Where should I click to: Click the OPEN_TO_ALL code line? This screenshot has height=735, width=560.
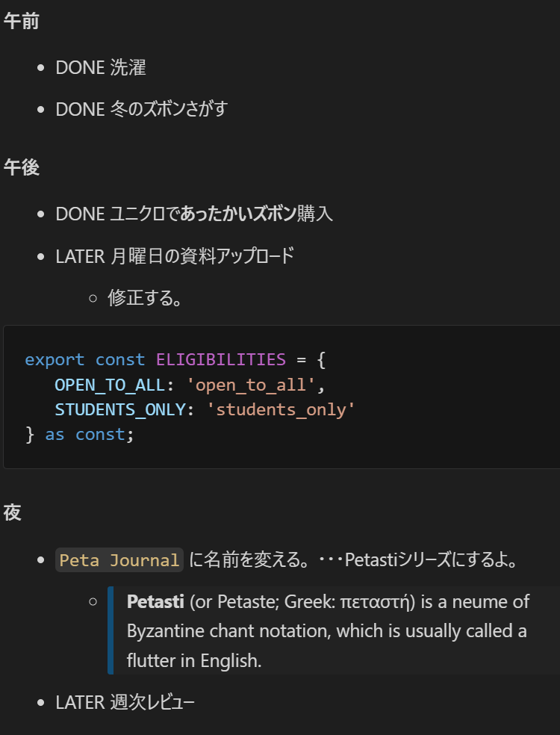[190, 385]
